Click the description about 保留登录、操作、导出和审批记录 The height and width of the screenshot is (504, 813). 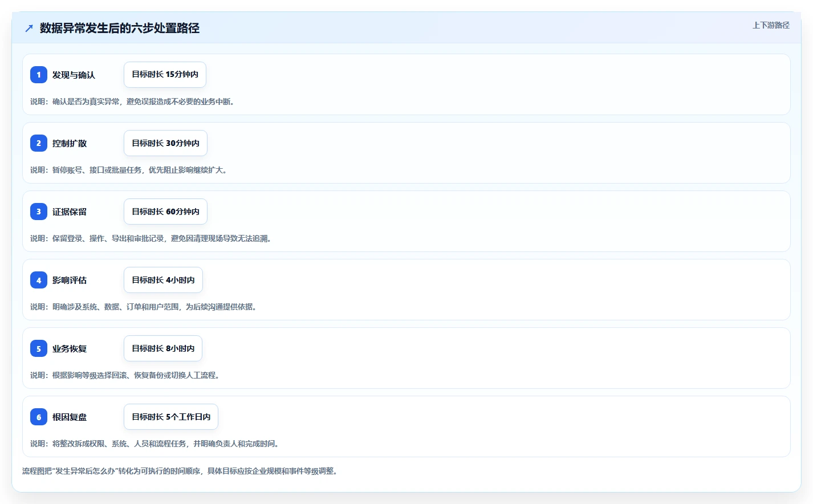point(151,238)
